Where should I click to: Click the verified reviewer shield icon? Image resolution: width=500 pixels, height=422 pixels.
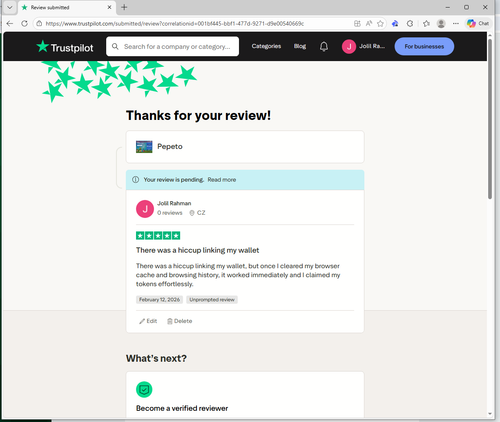pyautogui.click(x=144, y=390)
